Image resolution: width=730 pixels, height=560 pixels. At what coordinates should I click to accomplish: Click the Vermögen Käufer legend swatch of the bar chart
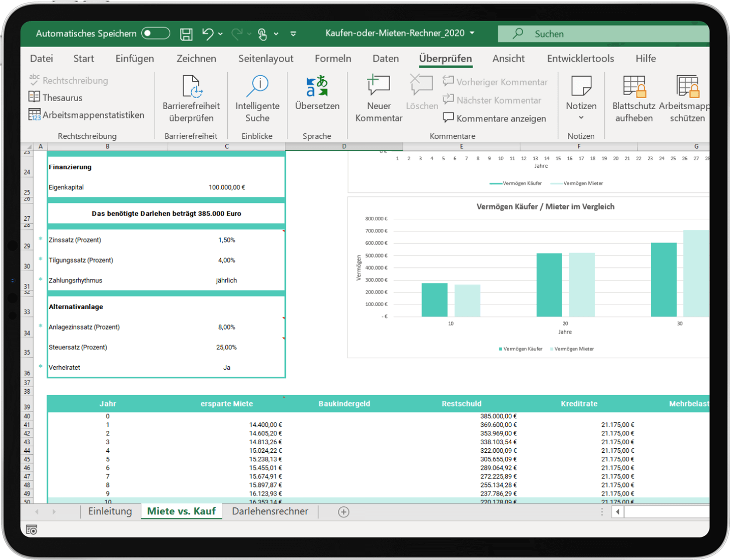pos(501,349)
